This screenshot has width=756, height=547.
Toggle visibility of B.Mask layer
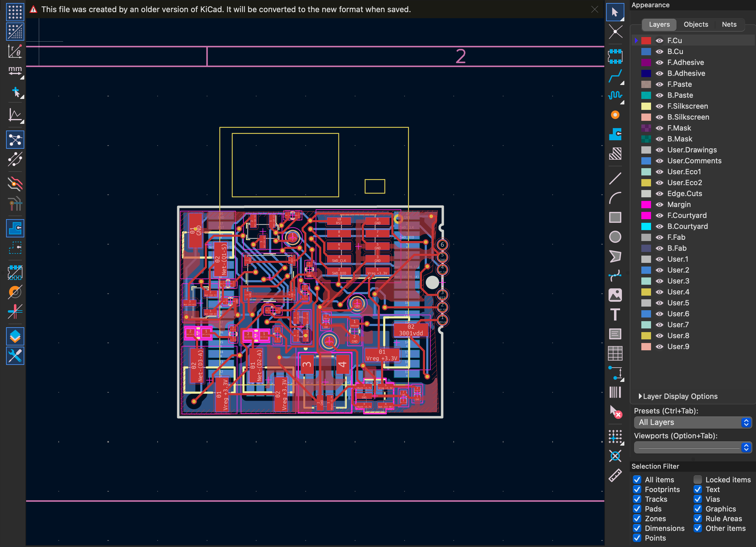click(x=659, y=139)
